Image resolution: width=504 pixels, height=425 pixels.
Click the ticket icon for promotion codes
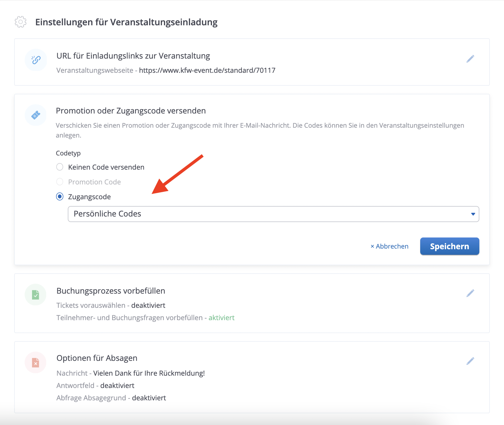coord(36,115)
